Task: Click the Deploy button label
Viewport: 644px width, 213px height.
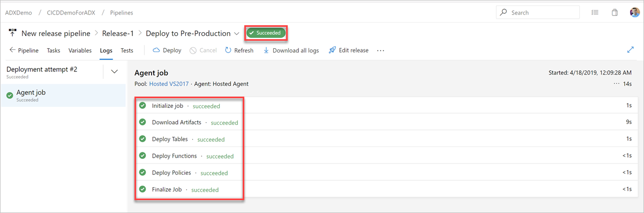Action: pos(172,50)
